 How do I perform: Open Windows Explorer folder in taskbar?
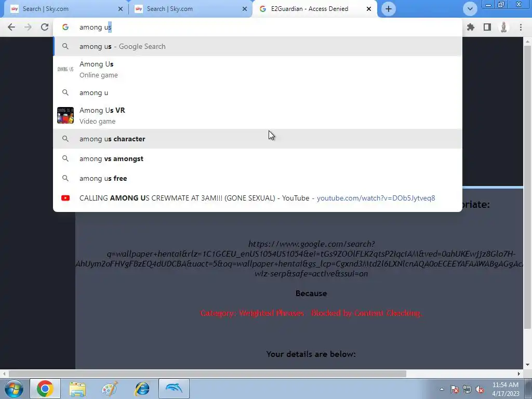pyautogui.click(x=77, y=389)
